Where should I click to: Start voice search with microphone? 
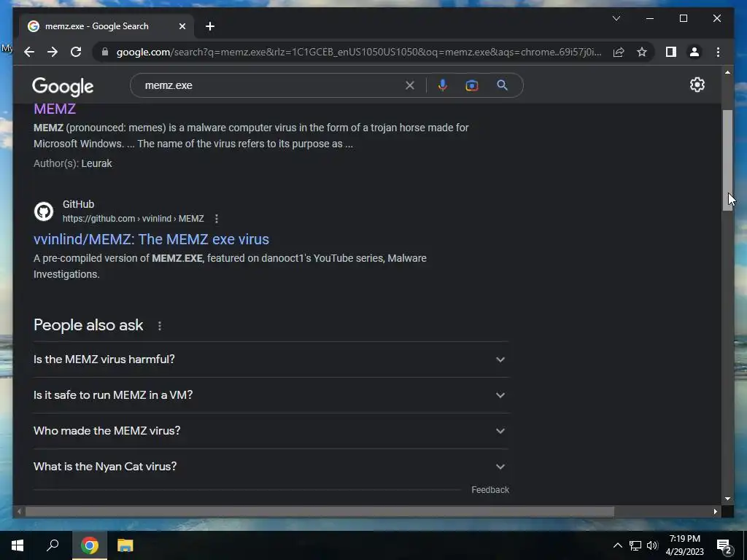pos(443,85)
